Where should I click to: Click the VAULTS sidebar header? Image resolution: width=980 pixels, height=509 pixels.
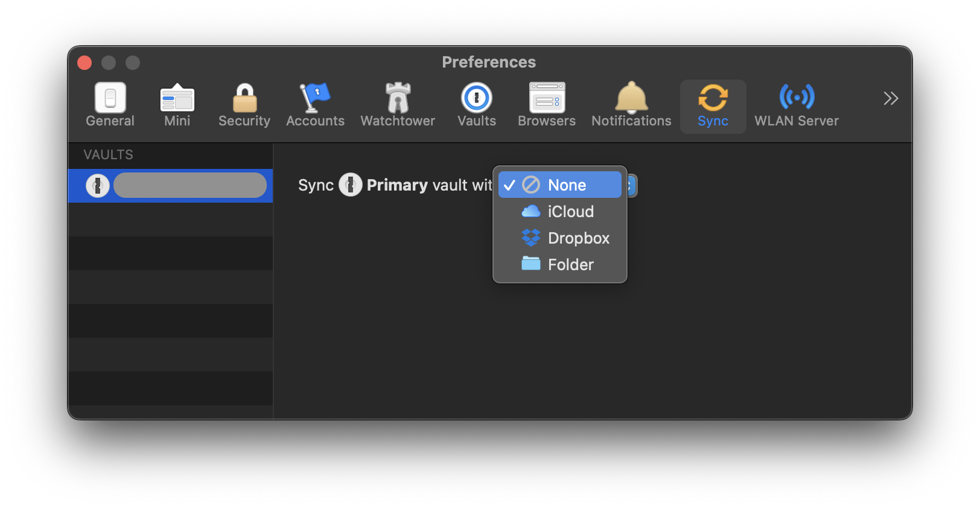[x=109, y=155]
